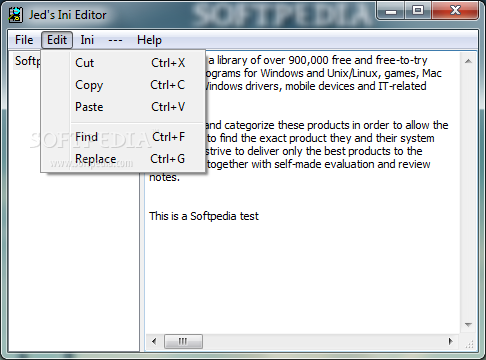Click the vertical scrollbar down arrow
The image size is (486, 360).
(468, 324)
